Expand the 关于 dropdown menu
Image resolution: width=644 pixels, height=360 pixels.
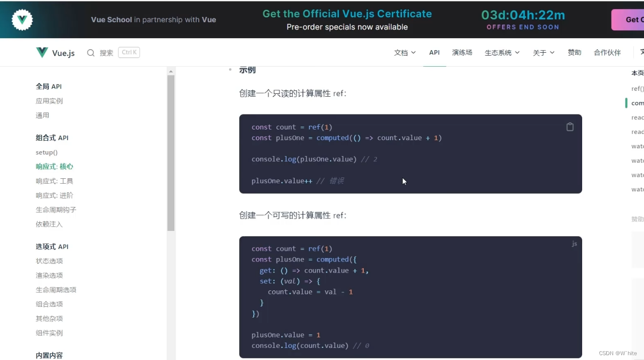point(544,53)
